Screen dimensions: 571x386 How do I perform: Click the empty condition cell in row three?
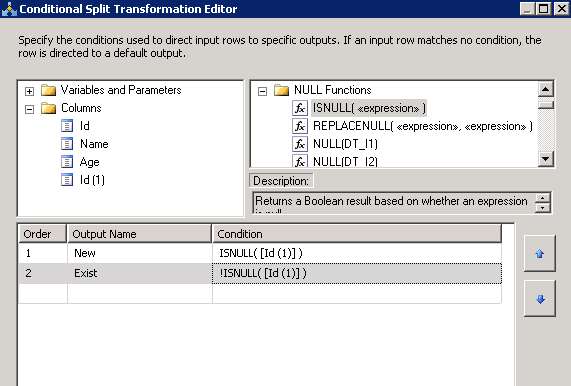[357, 293]
